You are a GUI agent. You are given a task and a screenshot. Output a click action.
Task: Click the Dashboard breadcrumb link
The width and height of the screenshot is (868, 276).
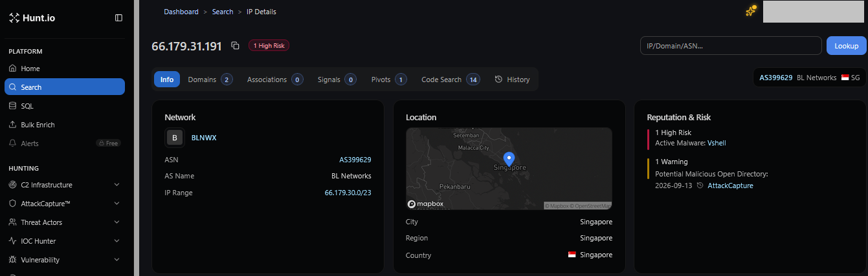click(182, 12)
